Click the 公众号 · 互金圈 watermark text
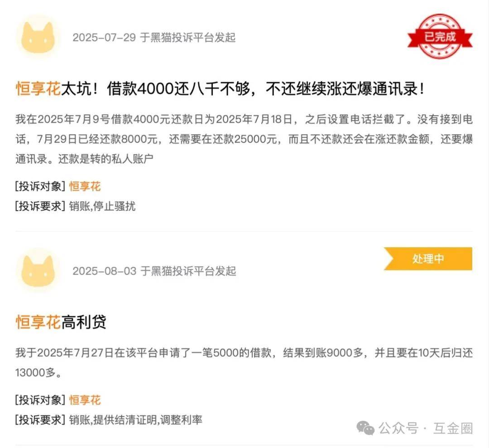This screenshot has width=489, height=448. tap(426, 428)
